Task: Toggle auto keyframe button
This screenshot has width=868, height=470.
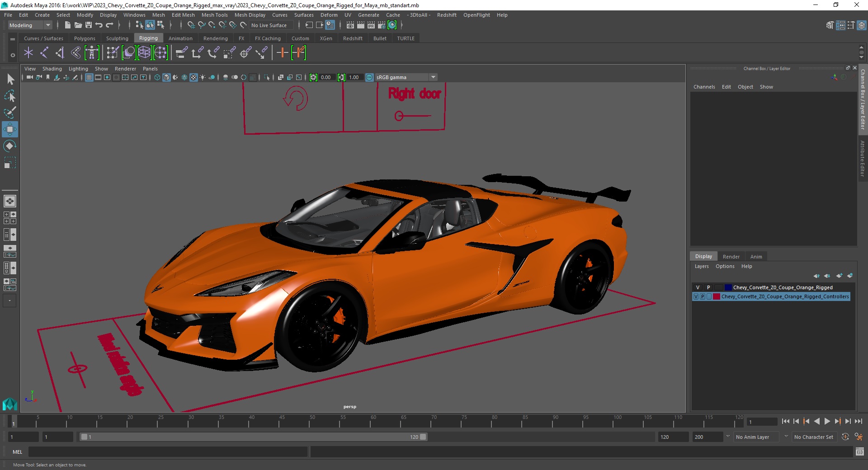Action: click(x=845, y=437)
